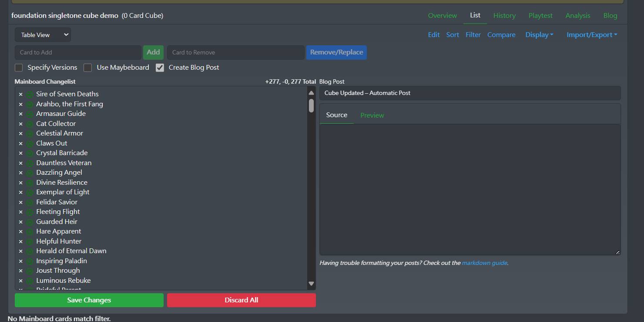
Task: Click the changelist scrollbar down arrow
Action: tap(311, 284)
